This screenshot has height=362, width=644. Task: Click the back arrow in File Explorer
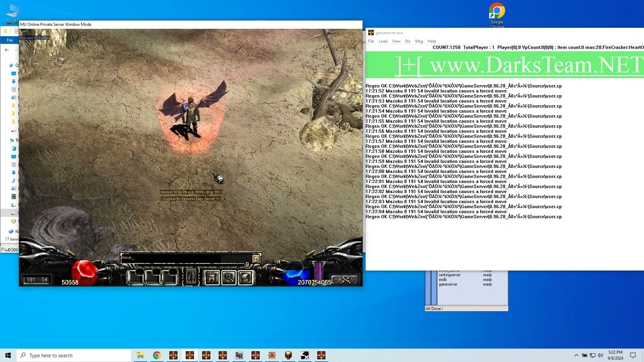7,50
